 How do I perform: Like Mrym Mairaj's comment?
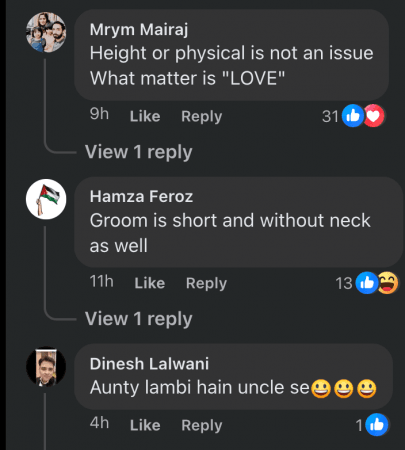[145, 116]
